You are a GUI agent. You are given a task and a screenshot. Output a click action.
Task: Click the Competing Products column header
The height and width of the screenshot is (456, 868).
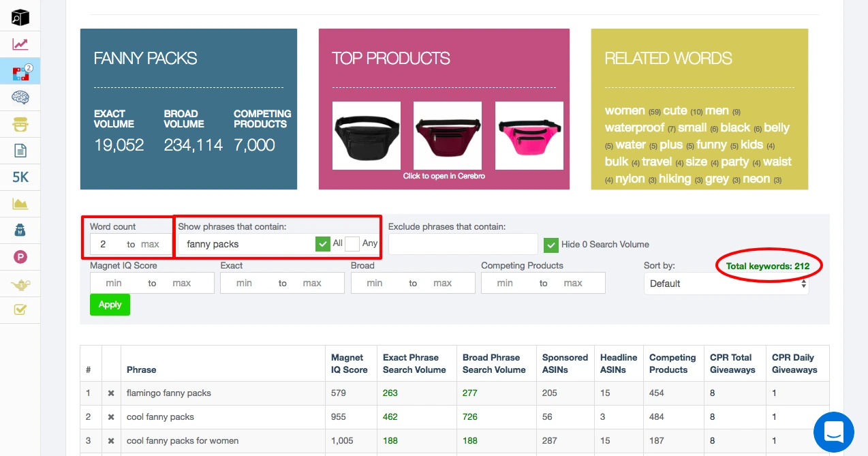point(672,363)
